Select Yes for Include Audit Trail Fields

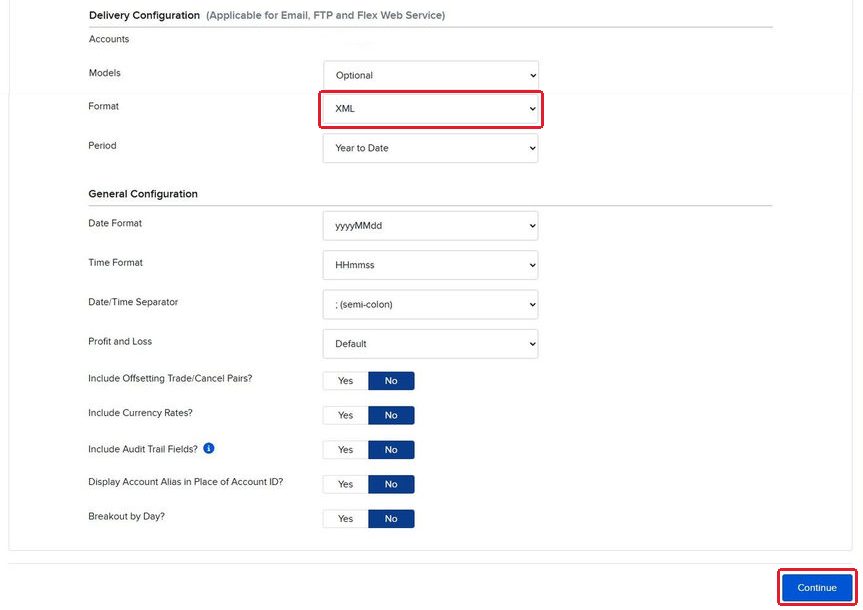pyautogui.click(x=346, y=450)
